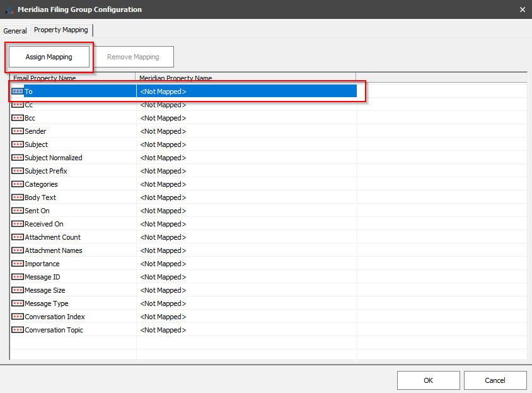Viewport: 532px width, 393px height.
Task: Click Not Mapped value in Conversation Topic row
Action: click(163, 330)
